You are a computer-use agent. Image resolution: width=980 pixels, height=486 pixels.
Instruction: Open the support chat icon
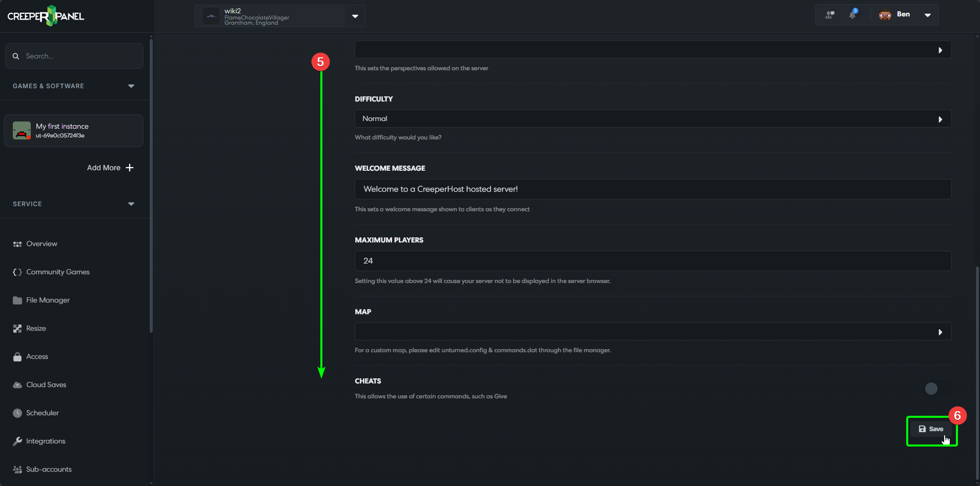tap(829, 15)
